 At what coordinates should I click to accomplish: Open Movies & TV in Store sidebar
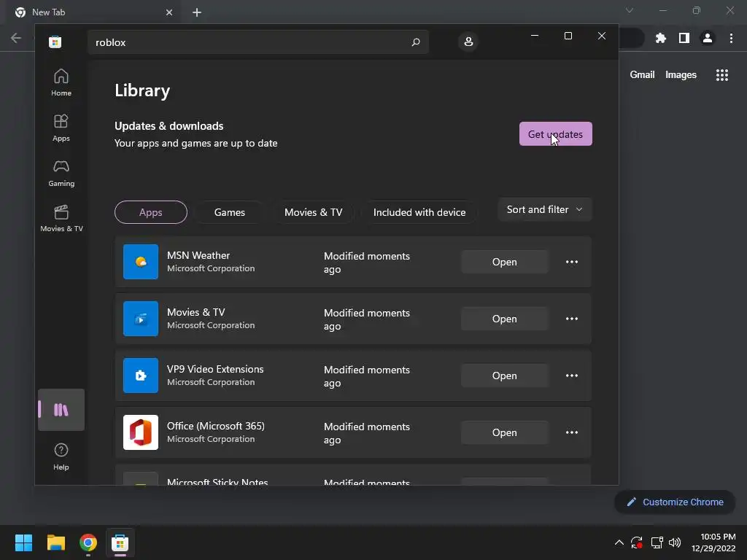pos(61,218)
